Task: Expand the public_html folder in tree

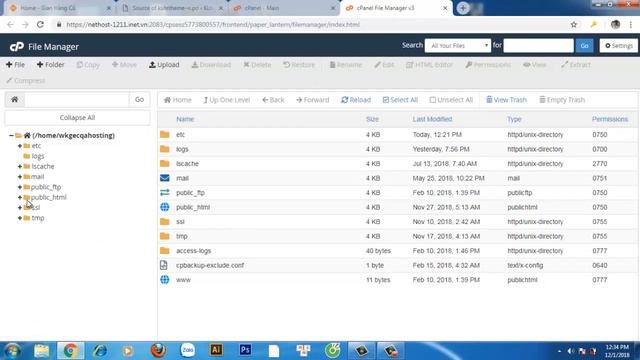Action: click(x=20, y=197)
